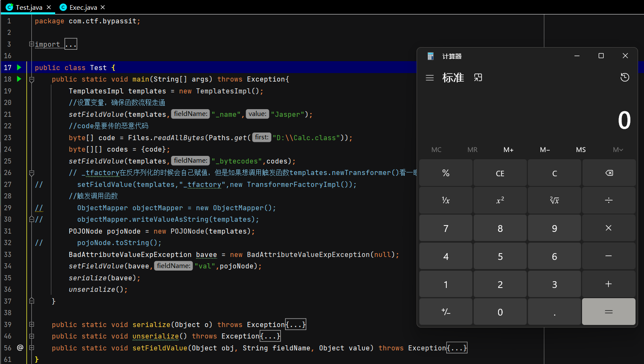Click digit 9 on calculator
This screenshot has width=644, height=364.
tap(554, 228)
